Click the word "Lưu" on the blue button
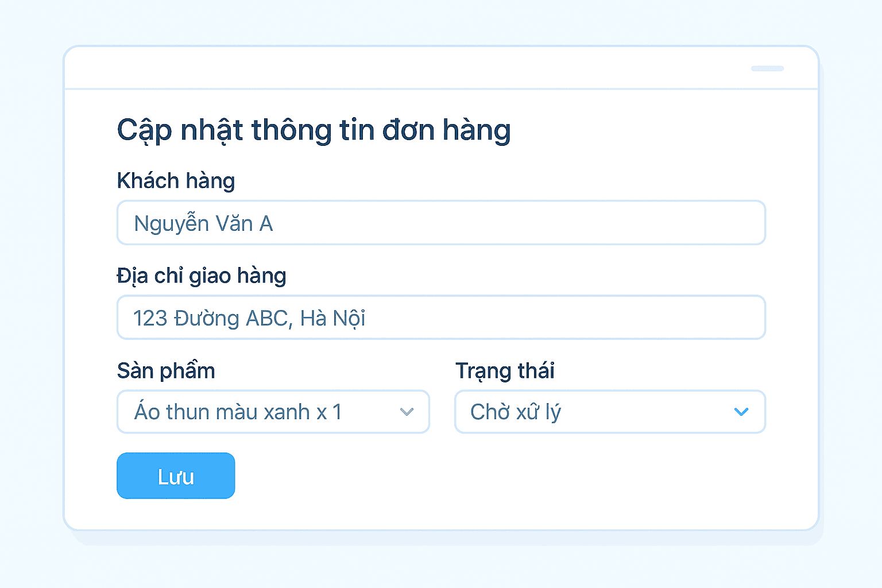The height and width of the screenshot is (588, 882). tap(176, 477)
